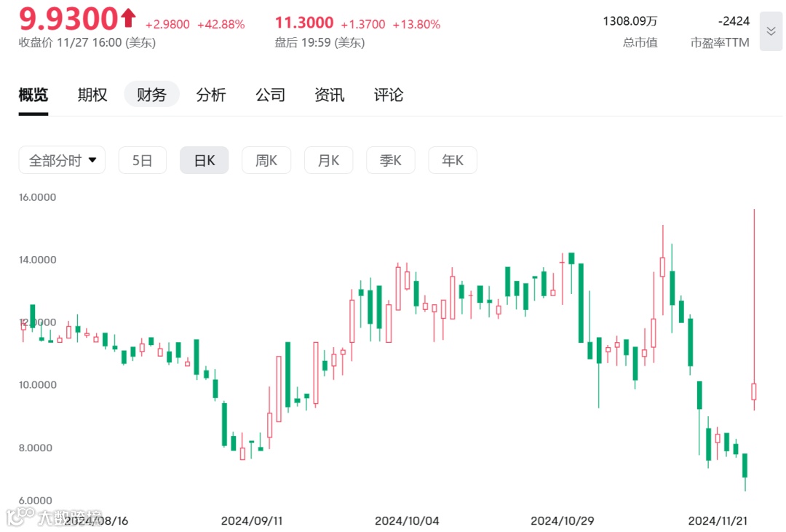The width and height of the screenshot is (786, 532).
Task: Select the 日K chart period
Action: click(205, 160)
